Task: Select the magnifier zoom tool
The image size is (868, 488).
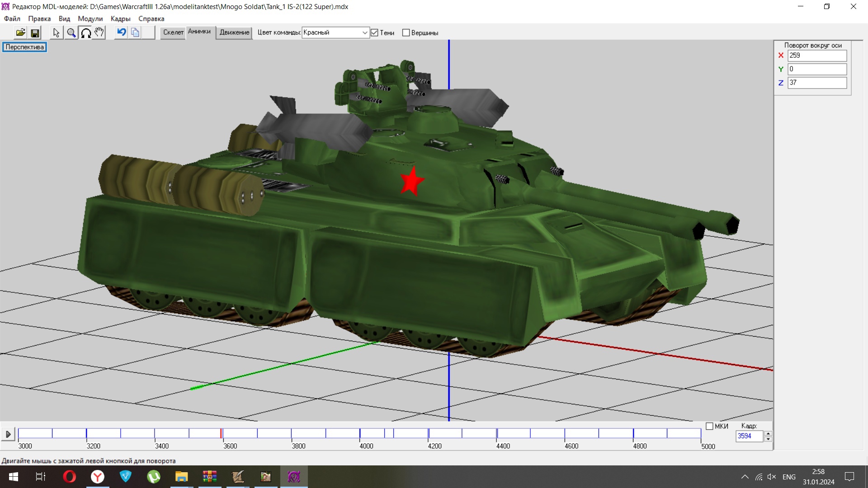Action: (x=71, y=33)
